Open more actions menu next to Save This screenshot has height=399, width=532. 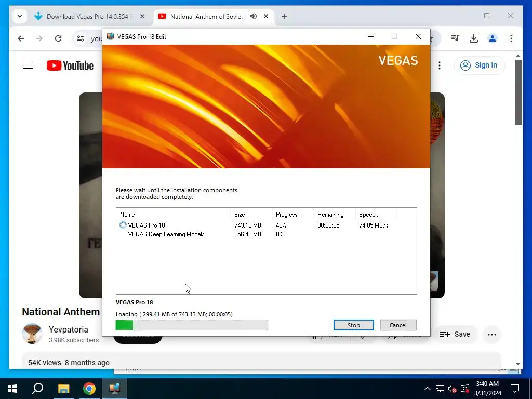pos(491,334)
